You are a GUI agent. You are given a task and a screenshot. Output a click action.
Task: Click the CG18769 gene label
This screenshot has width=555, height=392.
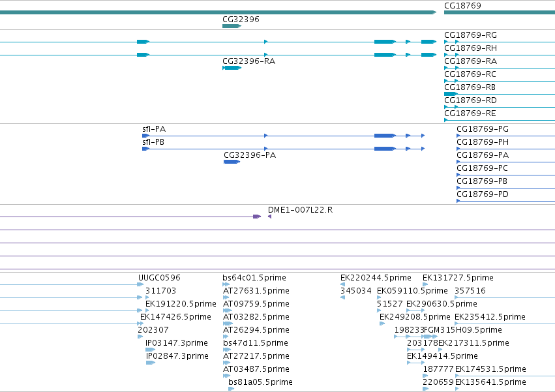tap(462, 6)
